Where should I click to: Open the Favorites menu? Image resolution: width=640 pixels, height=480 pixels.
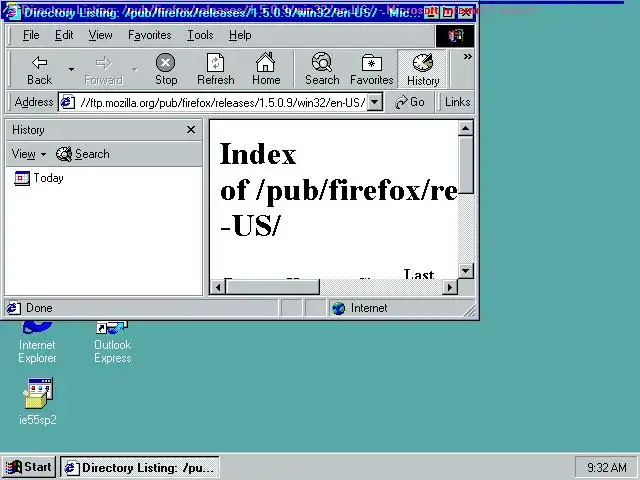pos(150,35)
